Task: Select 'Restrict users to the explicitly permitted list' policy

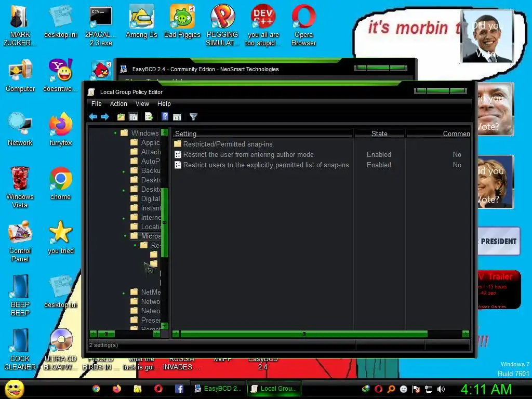Action: tap(262, 165)
